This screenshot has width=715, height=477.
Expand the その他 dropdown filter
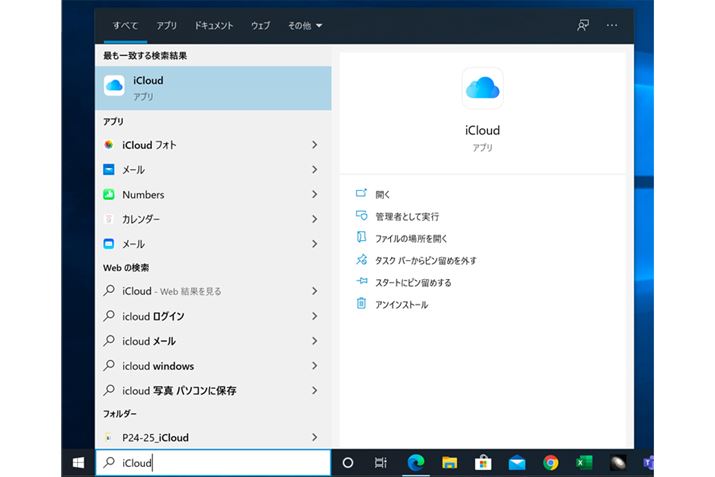point(305,25)
